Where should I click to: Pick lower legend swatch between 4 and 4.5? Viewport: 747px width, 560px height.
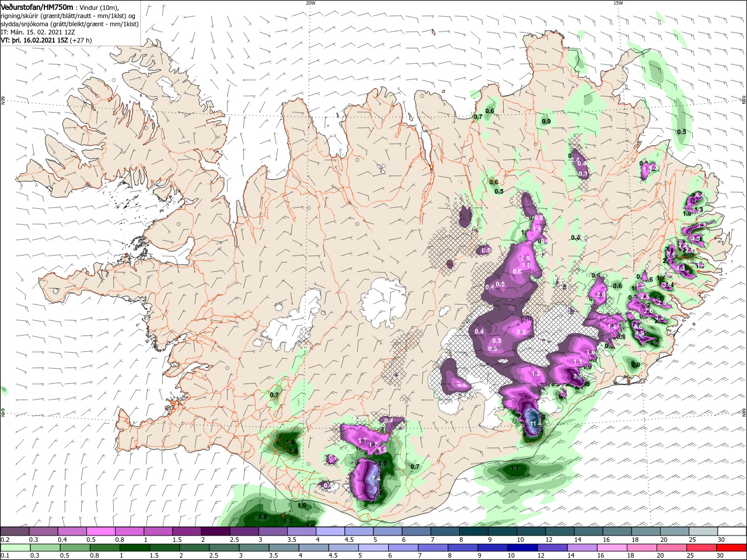point(313,548)
